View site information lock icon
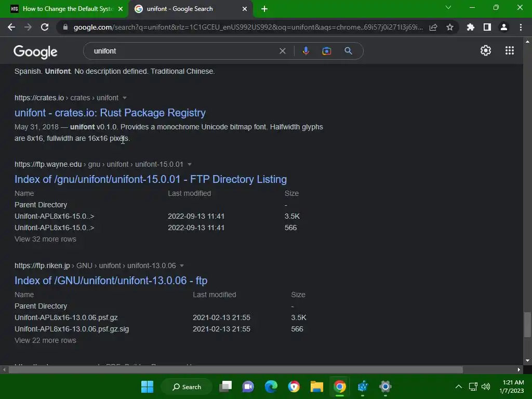The height and width of the screenshot is (399, 532). (65, 27)
